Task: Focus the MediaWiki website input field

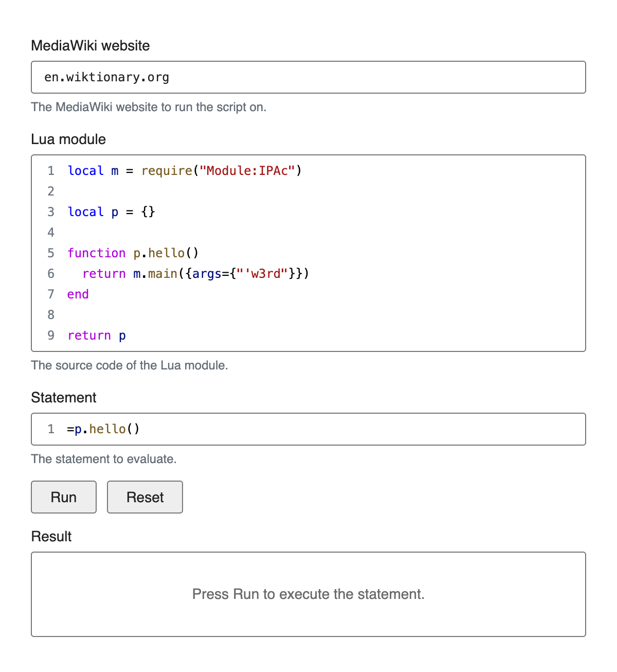Action: pyautogui.click(x=308, y=77)
